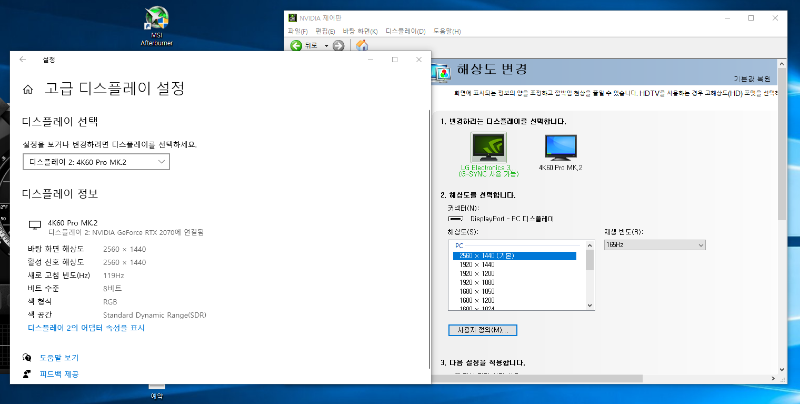The width and height of the screenshot is (800, 404).
Task: Close the Settings window
Action: tap(419, 60)
